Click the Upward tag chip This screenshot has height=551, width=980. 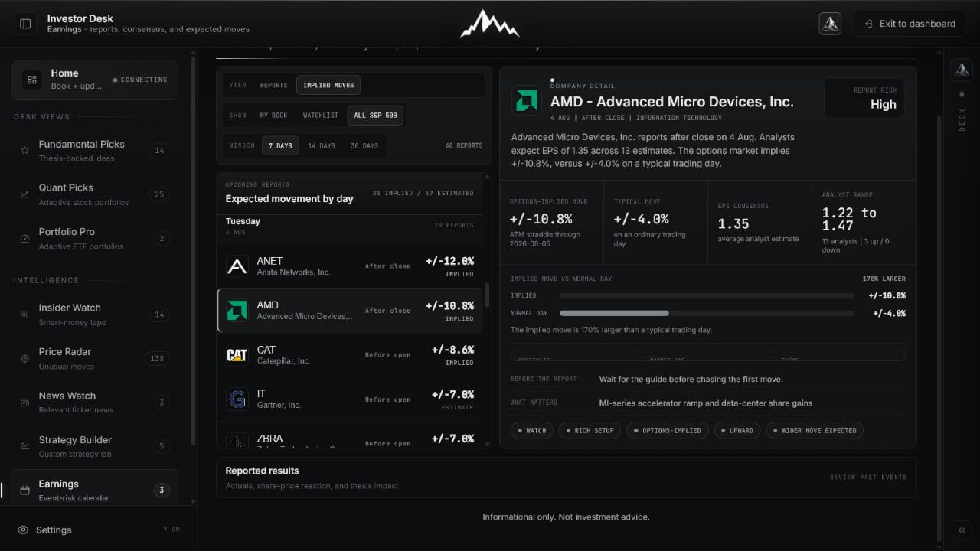(737, 430)
